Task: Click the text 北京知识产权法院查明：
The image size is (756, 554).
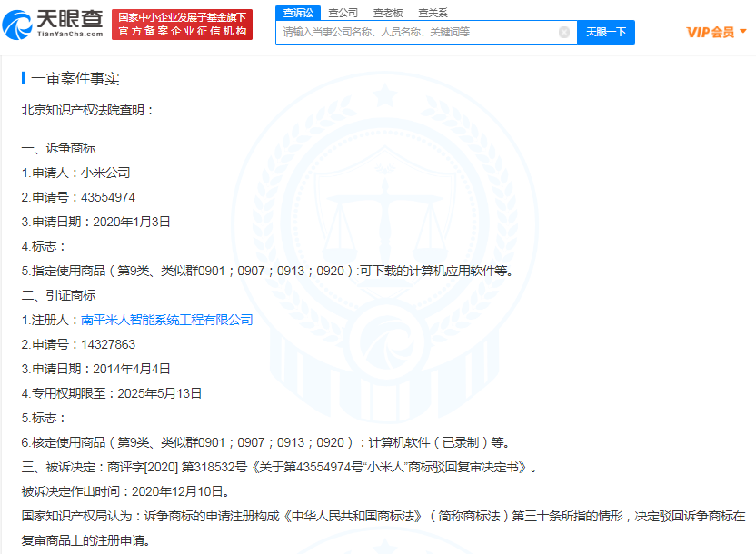Action: 88,110
